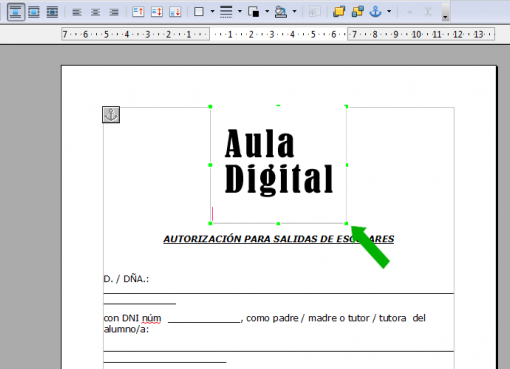510x369 pixels.
Task: Click the text 'con DNI núm'
Action: (x=132, y=318)
